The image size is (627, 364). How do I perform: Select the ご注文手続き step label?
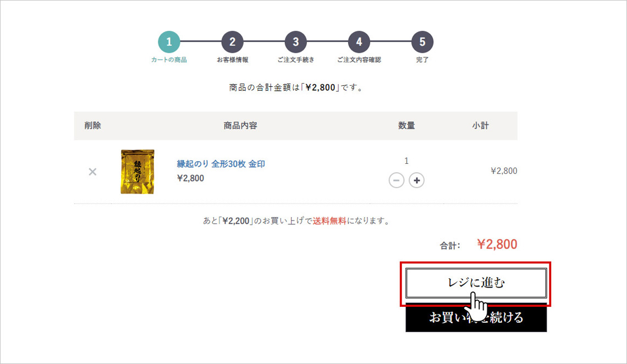[295, 59]
